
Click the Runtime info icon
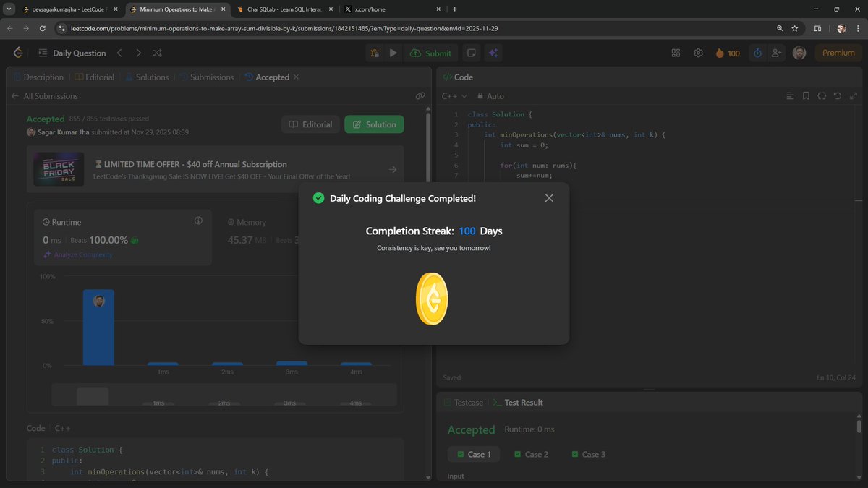[x=198, y=221]
